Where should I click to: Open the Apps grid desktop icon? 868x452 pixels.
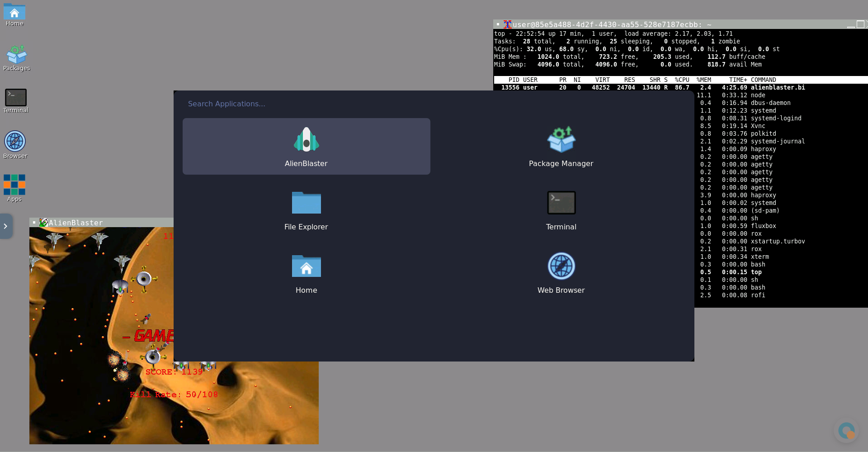(x=14, y=187)
